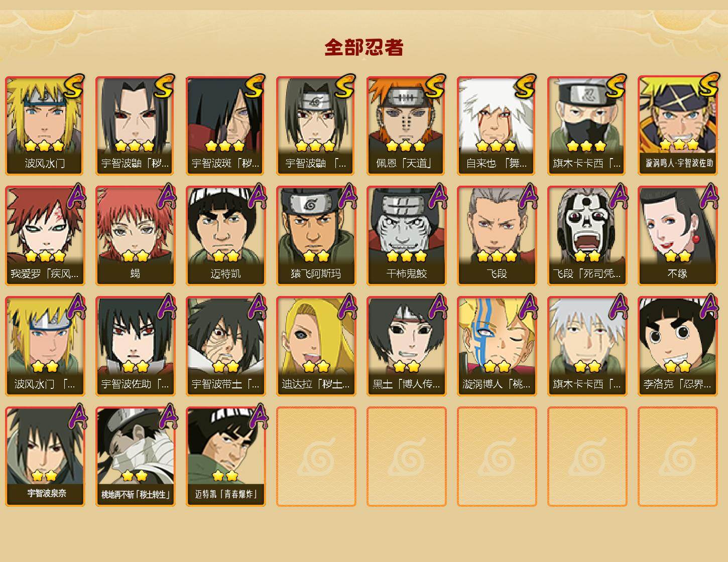Click the 桃地再不斩「秽土转生」 card
This screenshot has width=728, height=562.
(x=136, y=457)
